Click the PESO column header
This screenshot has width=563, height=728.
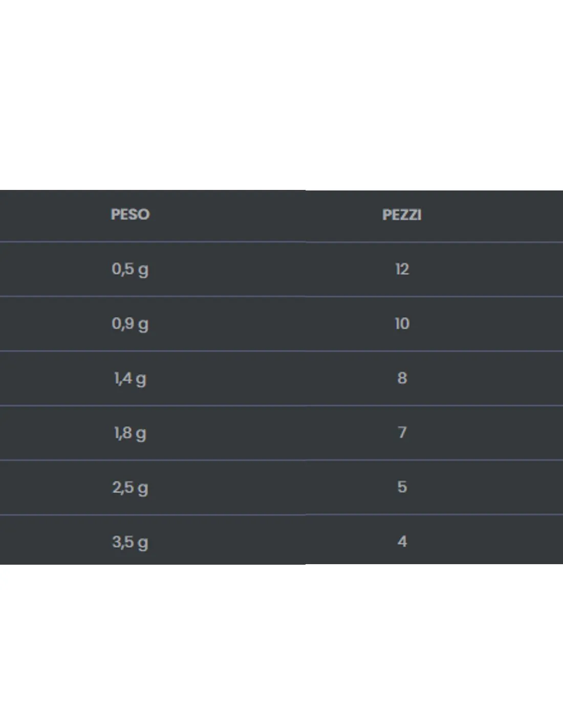pos(130,214)
